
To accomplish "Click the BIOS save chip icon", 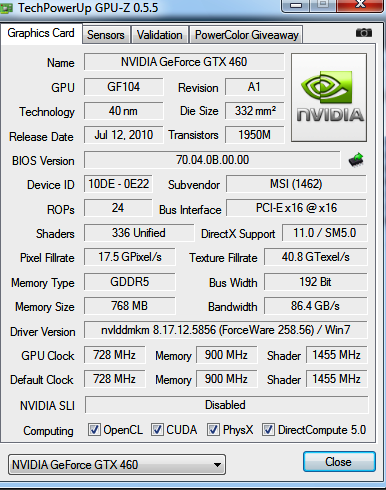I will coord(356,160).
